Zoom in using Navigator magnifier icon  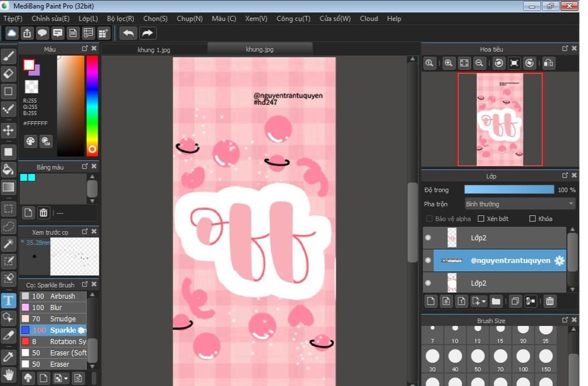(449, 63)
